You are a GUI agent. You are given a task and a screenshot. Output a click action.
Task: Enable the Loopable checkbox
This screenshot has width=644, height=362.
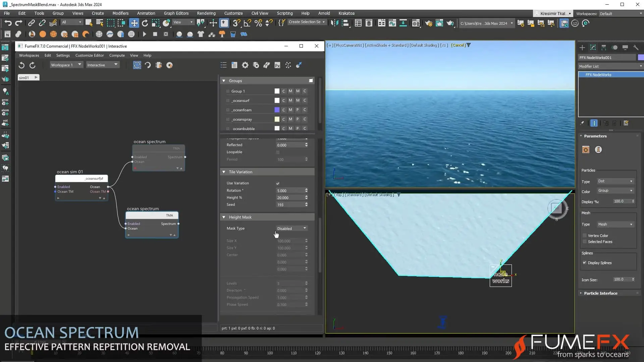pyautogui.click(x=278, y=152)
